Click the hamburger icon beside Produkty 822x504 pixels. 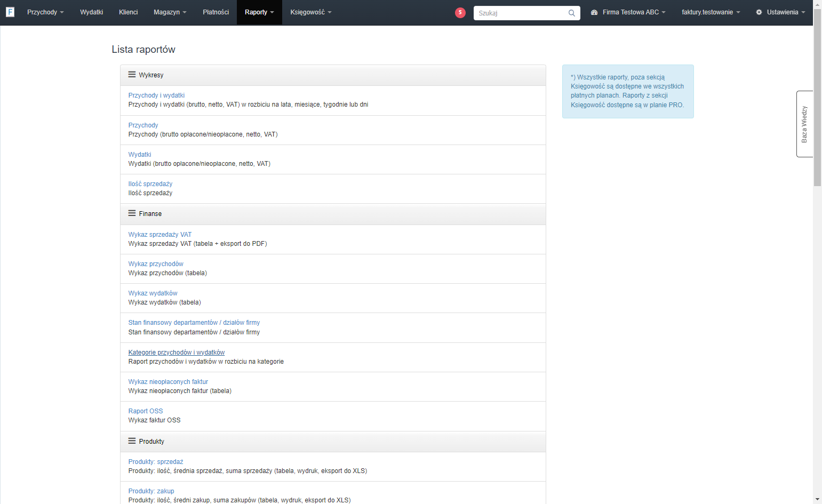point(132,441)
